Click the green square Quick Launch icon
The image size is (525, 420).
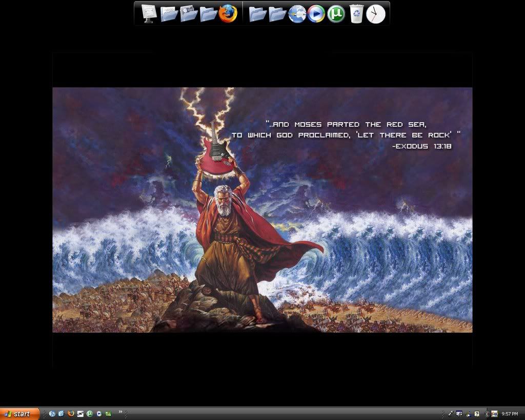[x=108, y=414]
